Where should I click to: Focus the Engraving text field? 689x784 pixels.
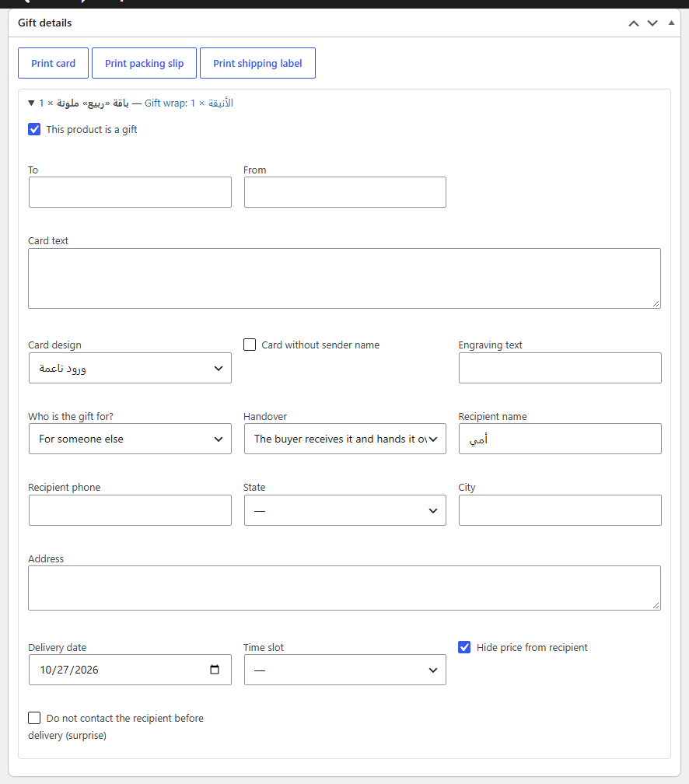[x=560, y=368]
